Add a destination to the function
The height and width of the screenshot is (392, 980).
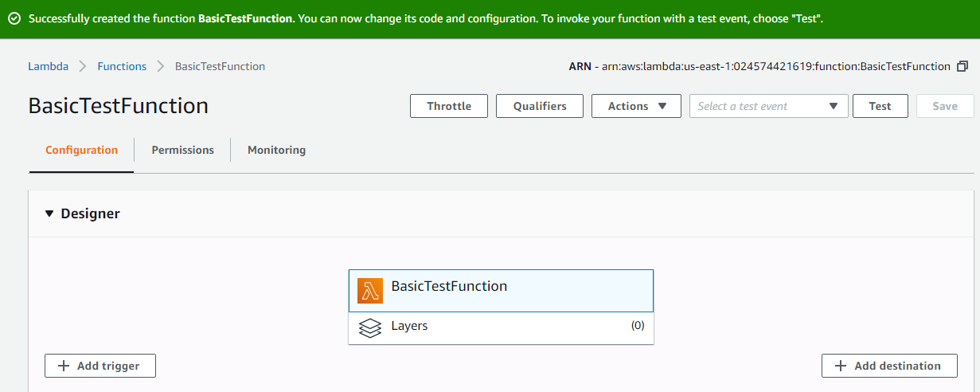click(889, 366)
